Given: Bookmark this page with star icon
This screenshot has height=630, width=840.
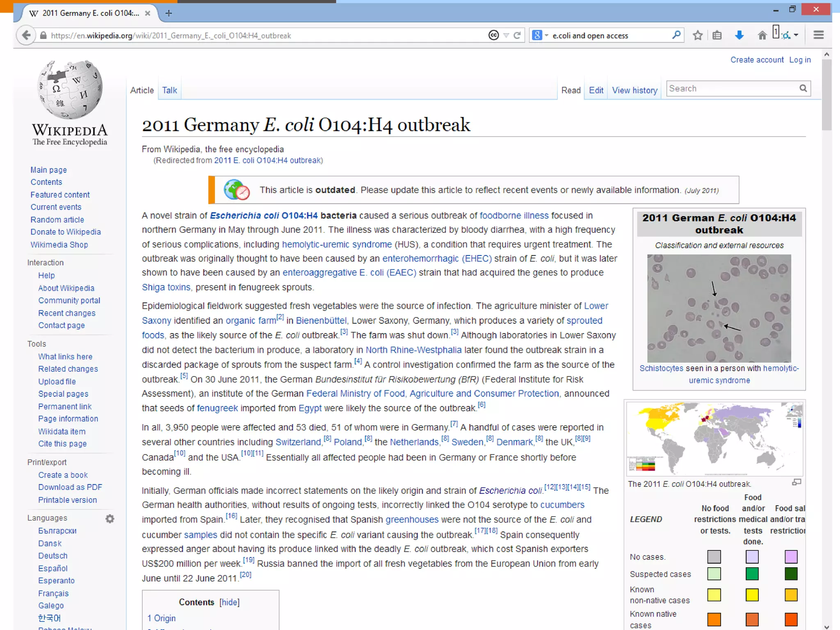Looking at the screenshot, I should coord(697,35).
